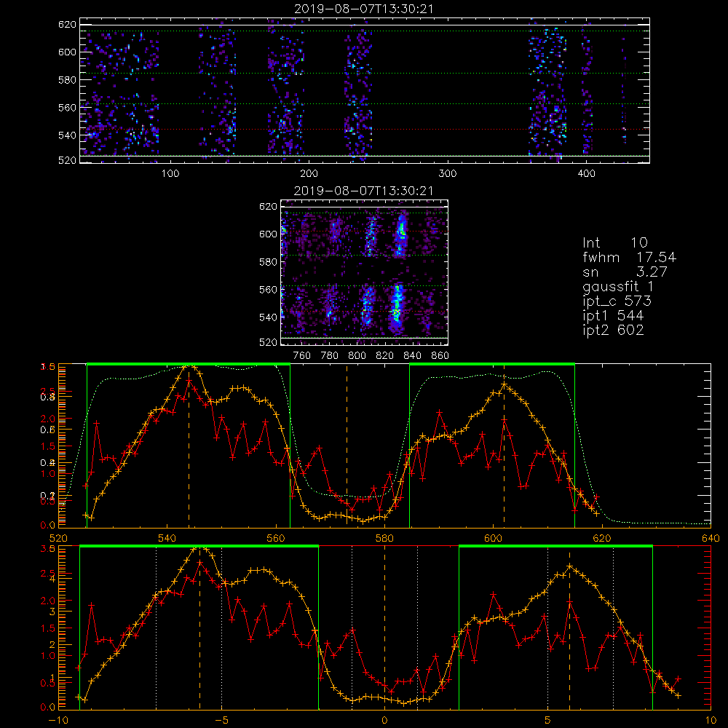Click the 'gaussfit 1' text
728x728 pixels.
click(x=618, y=286)
